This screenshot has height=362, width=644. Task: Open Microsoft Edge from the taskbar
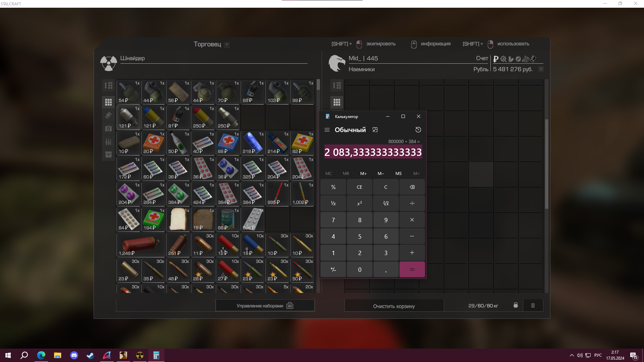41,355
